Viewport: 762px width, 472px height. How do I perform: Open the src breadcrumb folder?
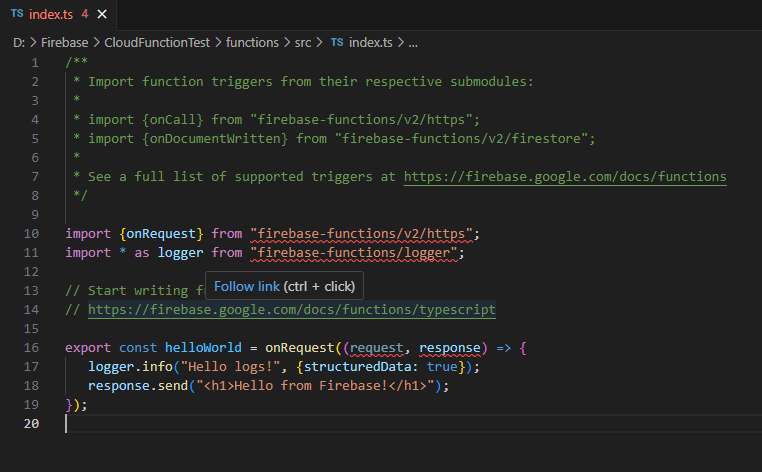pos(303,43)
